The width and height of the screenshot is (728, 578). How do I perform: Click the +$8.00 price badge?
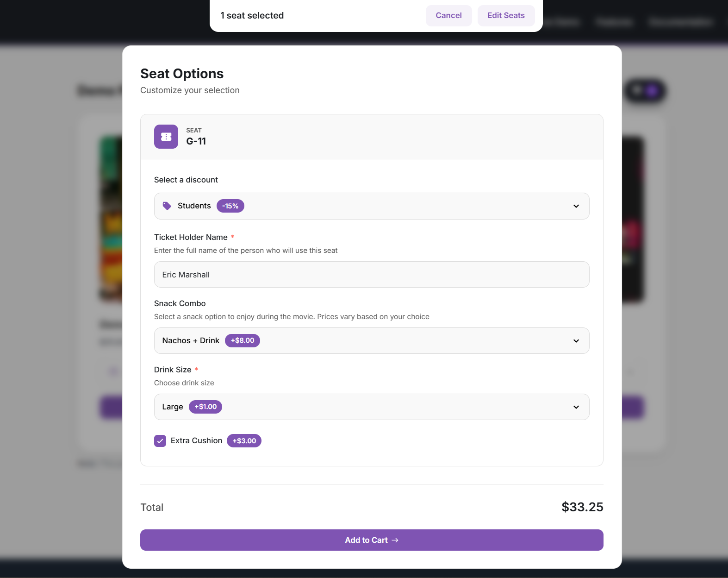243,340
